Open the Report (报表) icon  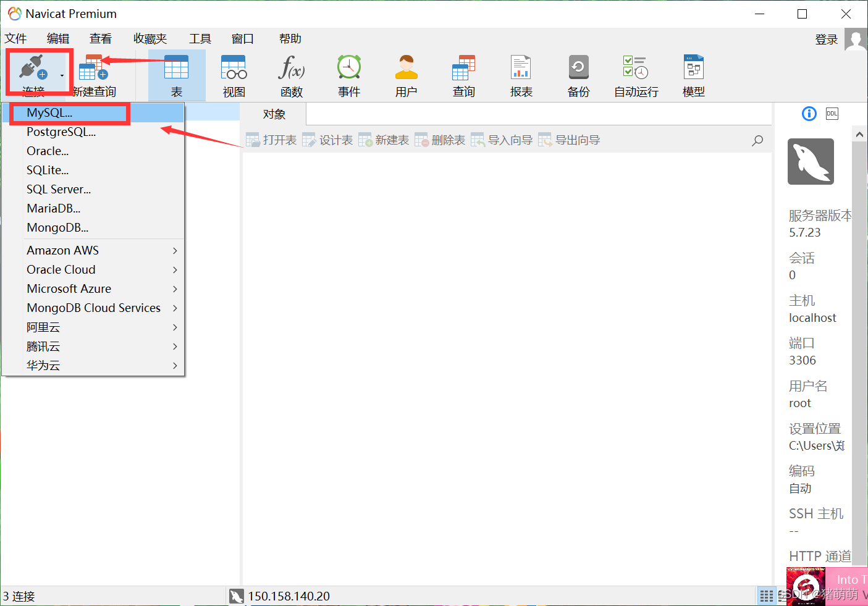tap(521, 67)
